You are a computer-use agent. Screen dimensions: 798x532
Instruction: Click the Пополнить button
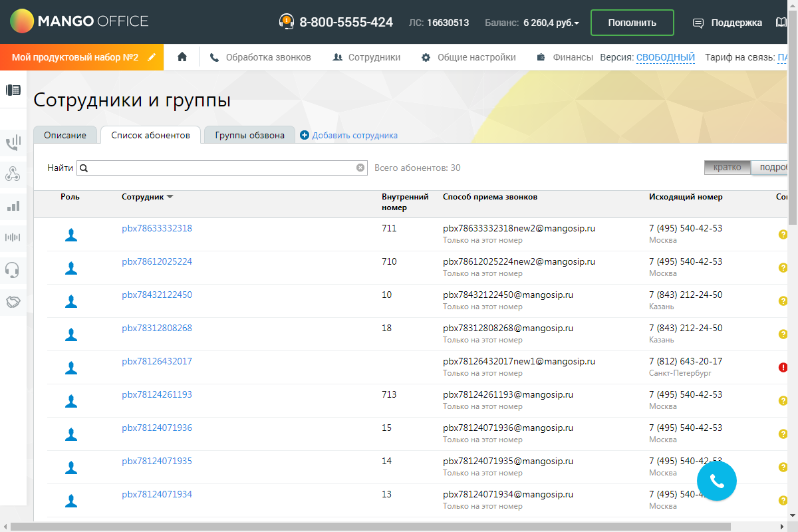point(632,23)
